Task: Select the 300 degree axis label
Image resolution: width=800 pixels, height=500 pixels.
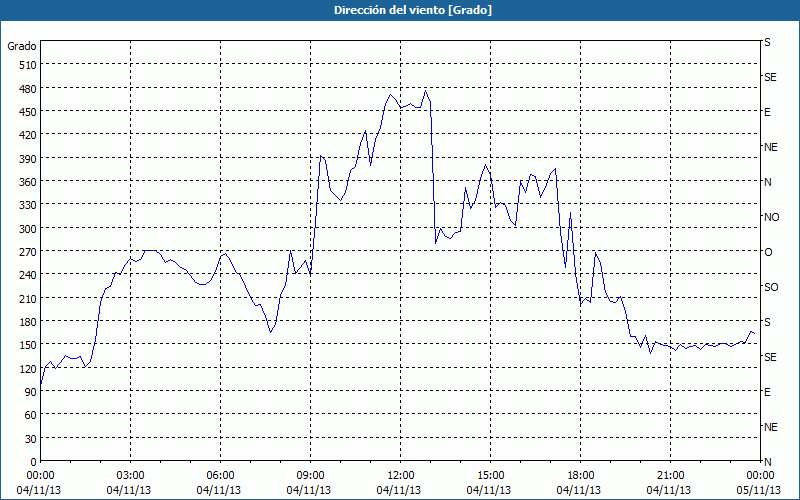Action: tap(28, 229)
